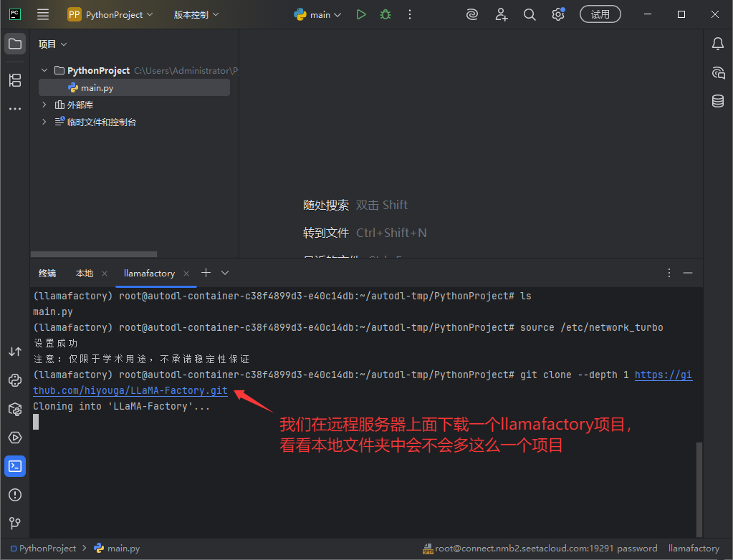Expand the 外部库 node
This screenshot has height=560, width=733.
pyautogui.click(x=44, y=105)
